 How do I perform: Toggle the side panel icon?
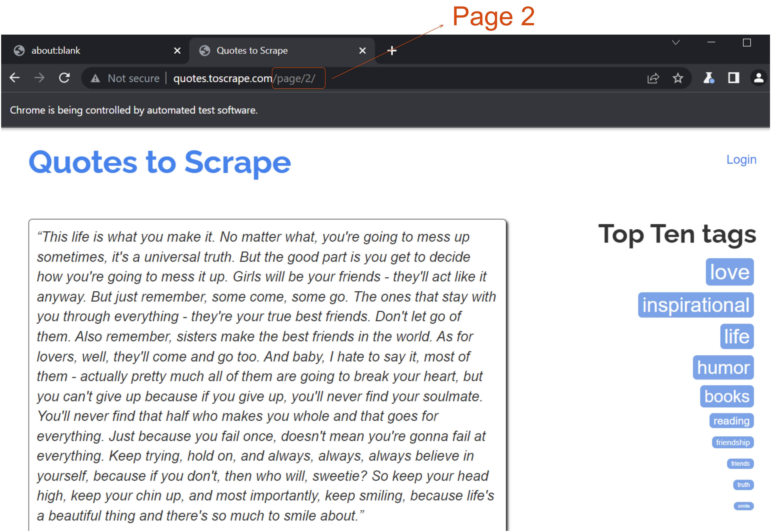733,78
